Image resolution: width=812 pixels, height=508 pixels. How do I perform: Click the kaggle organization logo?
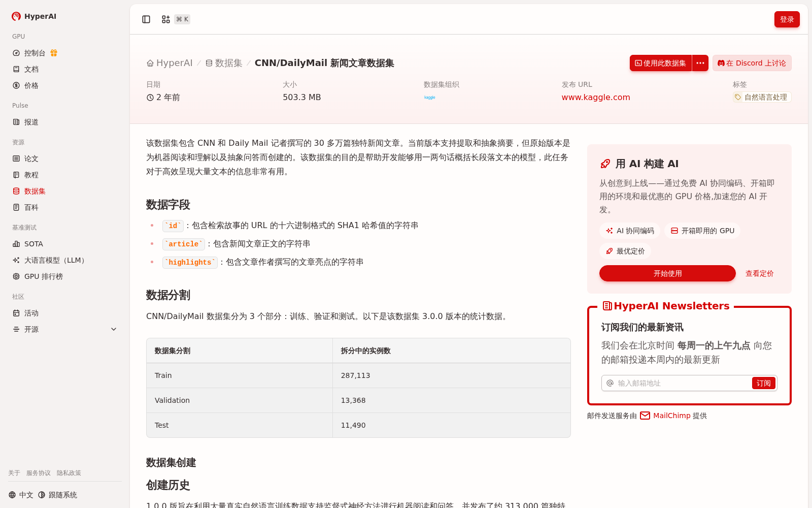point(430,97)
